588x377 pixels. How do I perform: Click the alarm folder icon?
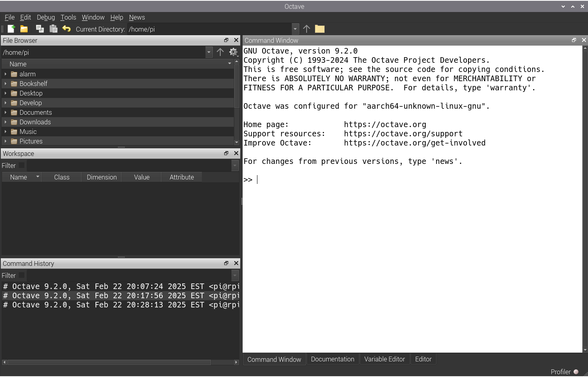click(14, 74)
